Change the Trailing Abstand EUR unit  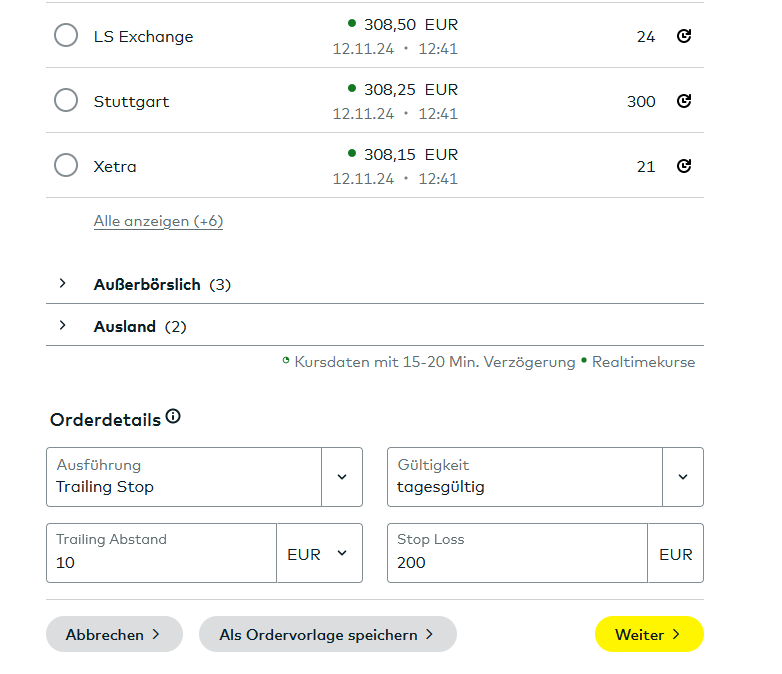pyautogui.click(x=319, y=554)
